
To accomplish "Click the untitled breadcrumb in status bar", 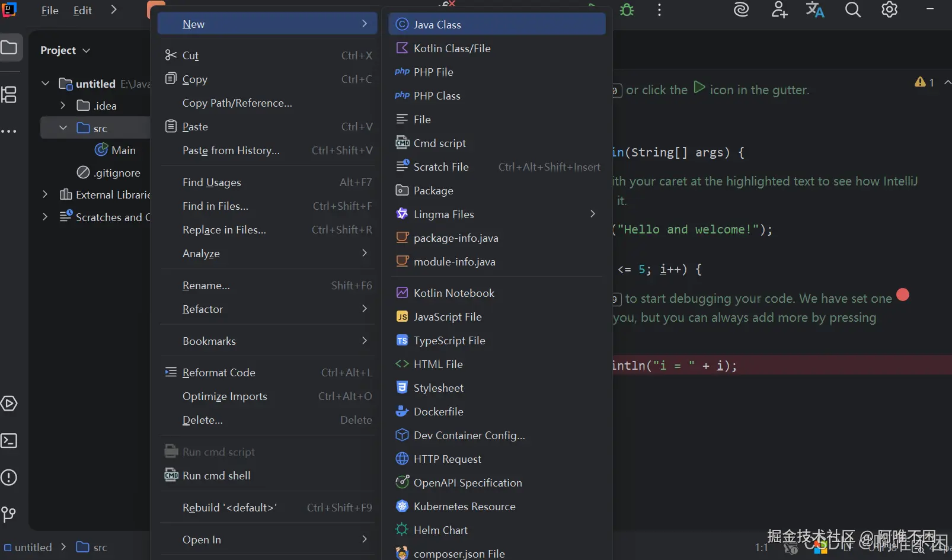I will [28, 547].
